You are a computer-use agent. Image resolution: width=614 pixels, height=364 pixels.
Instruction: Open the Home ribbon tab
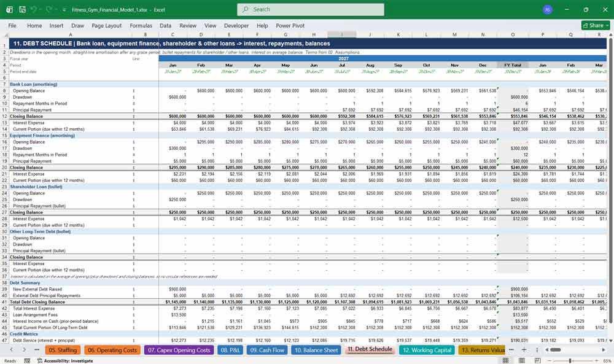[x=34, y=25]
